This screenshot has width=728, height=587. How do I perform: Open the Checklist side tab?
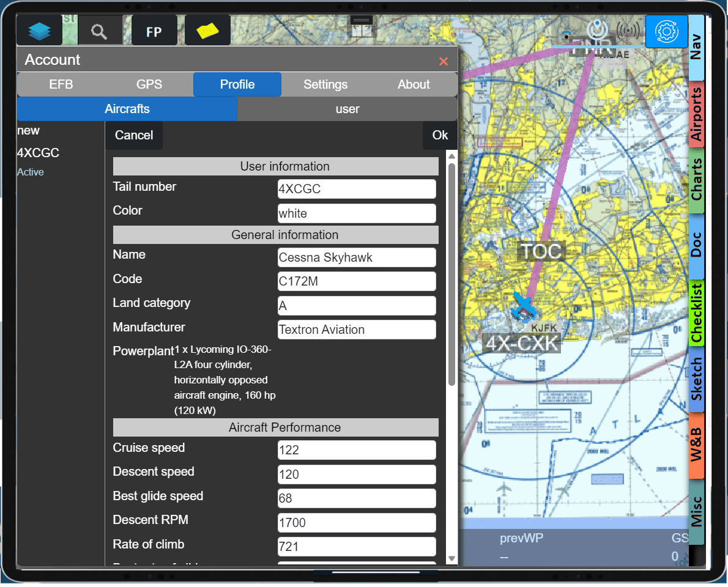696,313
